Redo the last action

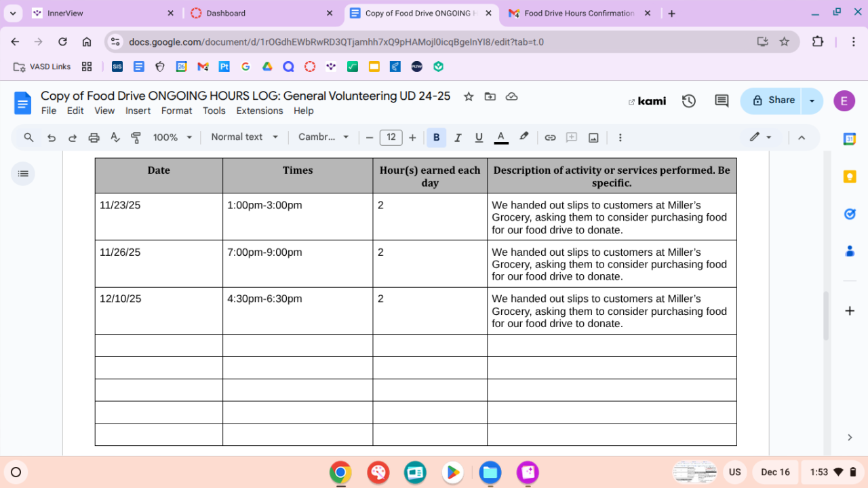73,137
